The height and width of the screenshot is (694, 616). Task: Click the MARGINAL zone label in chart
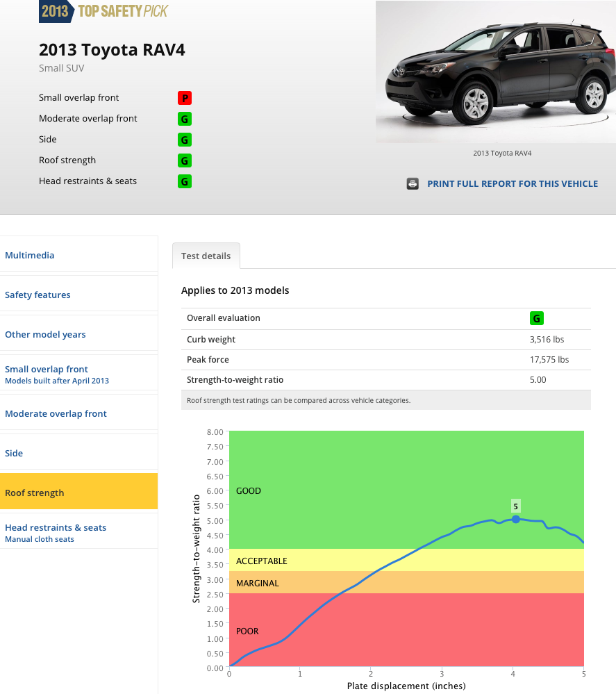[258, 584]
